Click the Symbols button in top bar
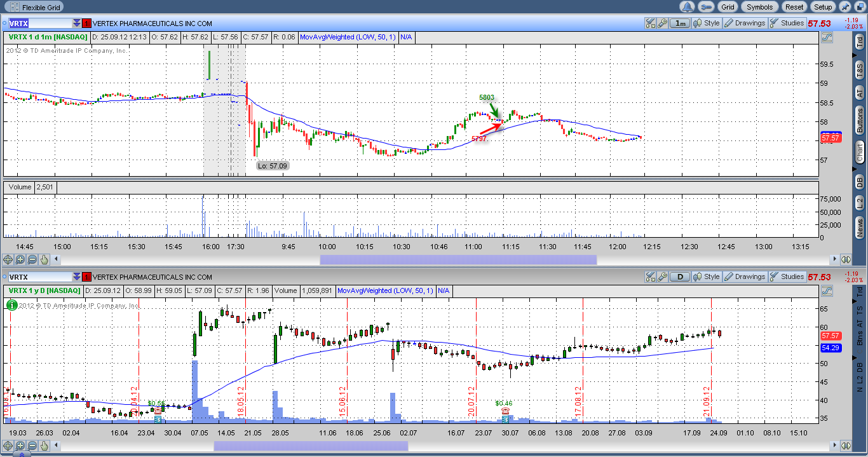 pos(759,7)
